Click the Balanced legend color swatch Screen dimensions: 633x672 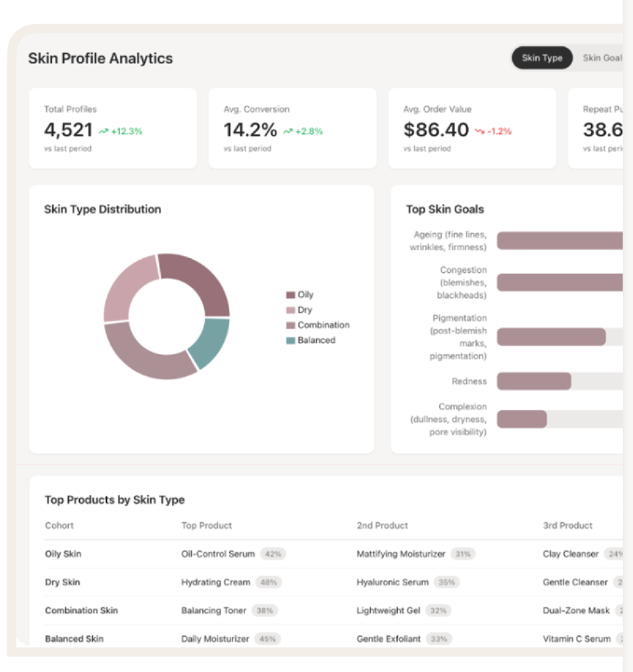point(291,340)
